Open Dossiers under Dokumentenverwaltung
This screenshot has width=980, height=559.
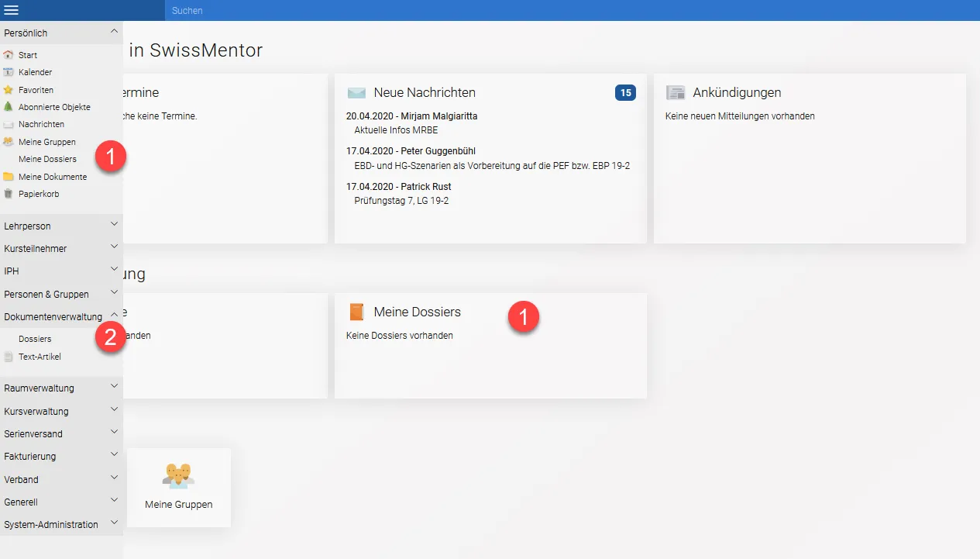click(35, 339)
